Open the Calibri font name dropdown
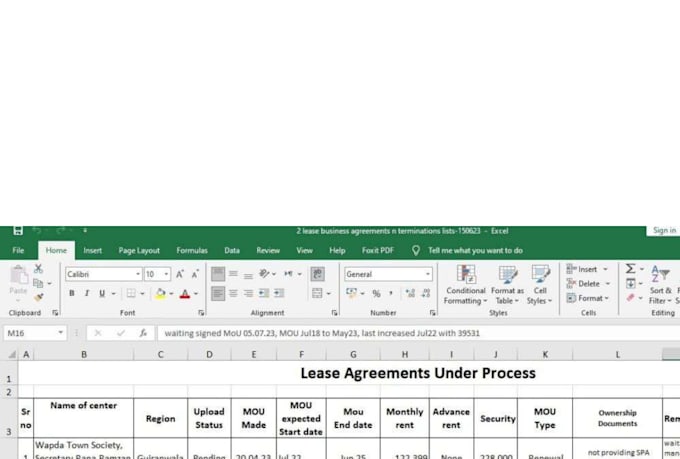Screen dimensions: 680x459 pos(137,274)
